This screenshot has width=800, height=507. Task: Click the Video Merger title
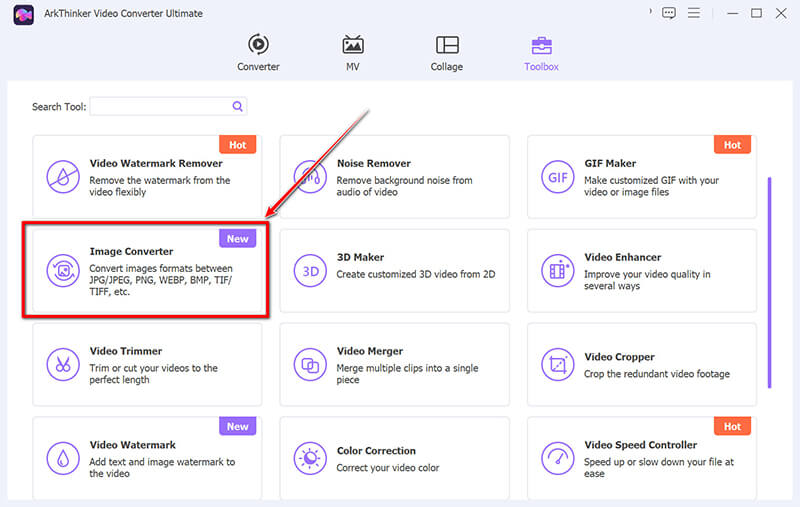tap(370, 351)
